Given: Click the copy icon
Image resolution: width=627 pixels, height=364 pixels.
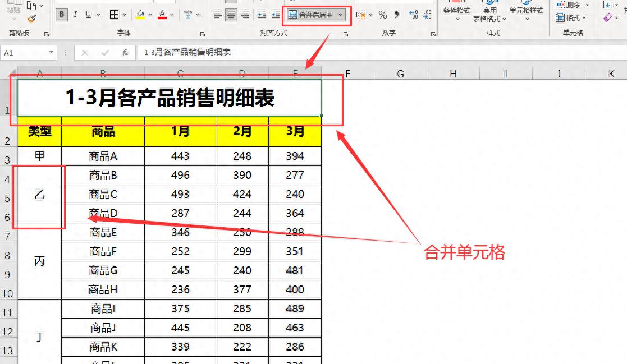Looking at the screenshot, I should pyautogui.click(x=31, y=6).
